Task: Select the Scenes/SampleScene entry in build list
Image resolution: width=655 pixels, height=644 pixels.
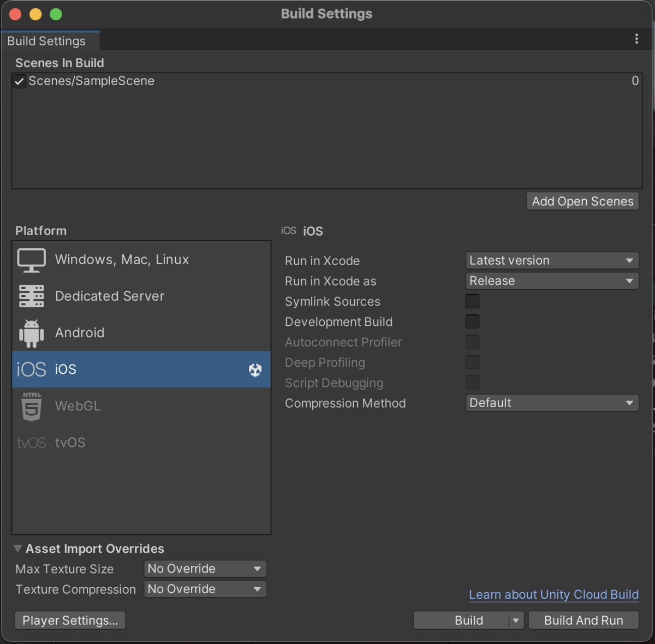Action: (x=91, y=81)
